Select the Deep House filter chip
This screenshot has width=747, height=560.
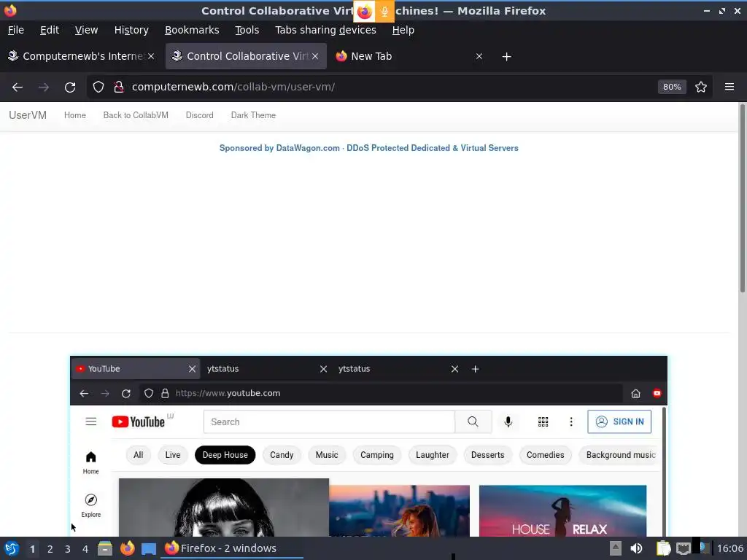(x=225, y=455)
